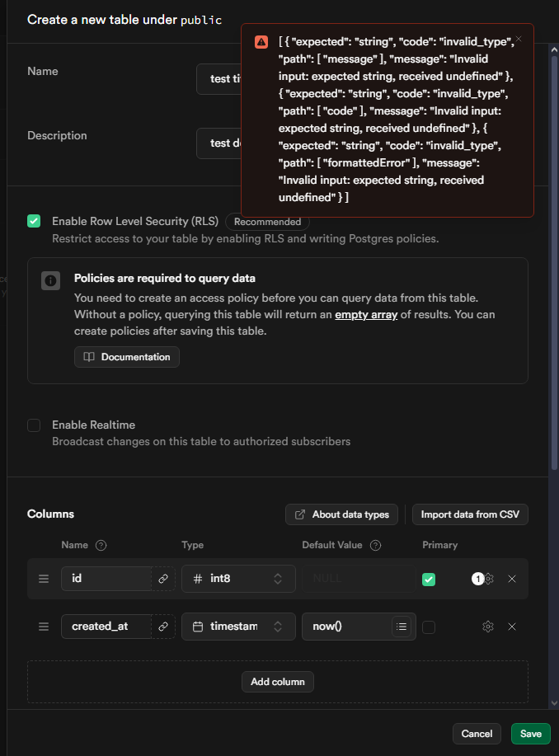Disable Row Level Security checkbox
Image resolution: width=559 pixels, height=756 pixels.
pyautogui.click(x=34, y=221)
